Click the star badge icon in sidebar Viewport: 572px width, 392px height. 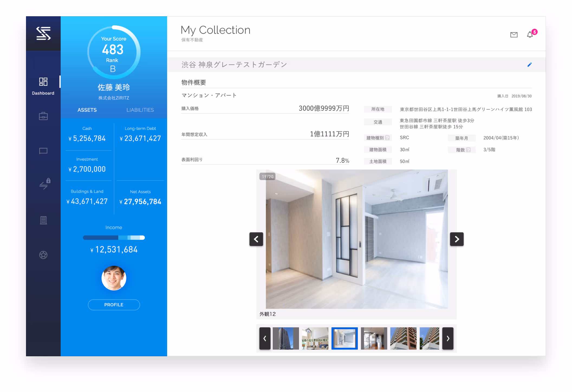pos(43,255)
